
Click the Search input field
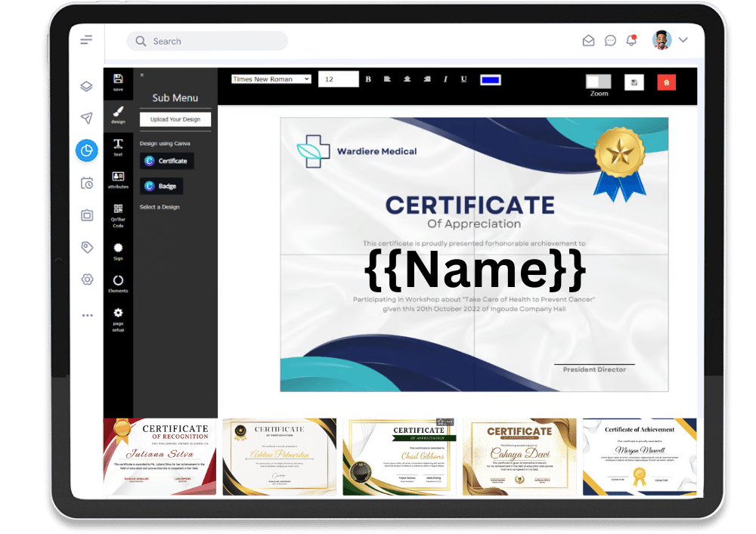pos(207,41)
